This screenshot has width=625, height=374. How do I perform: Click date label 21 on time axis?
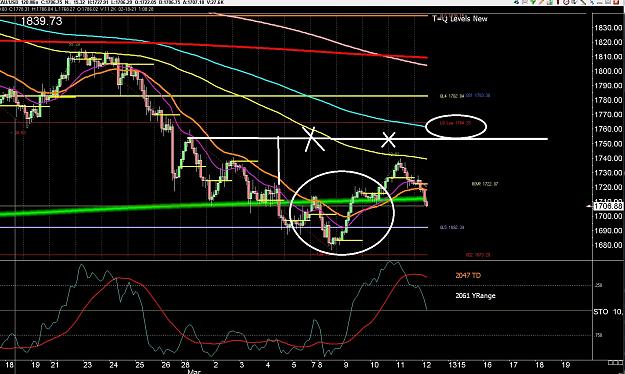tap(55, 365)
